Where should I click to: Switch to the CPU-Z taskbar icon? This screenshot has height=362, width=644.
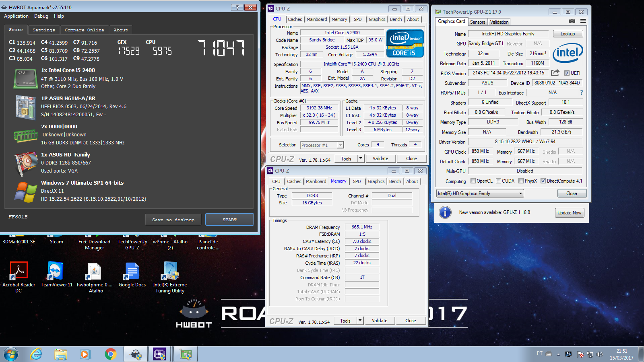[x=159, y=354]
